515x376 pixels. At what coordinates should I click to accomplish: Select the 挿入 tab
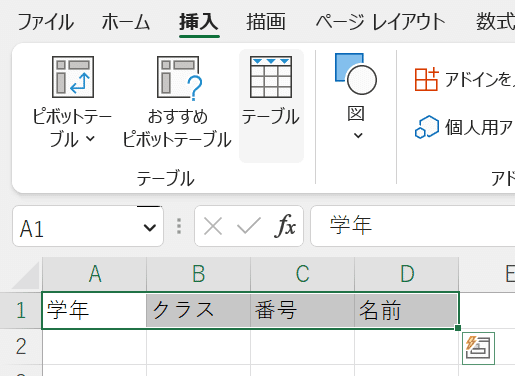point(199,22)
